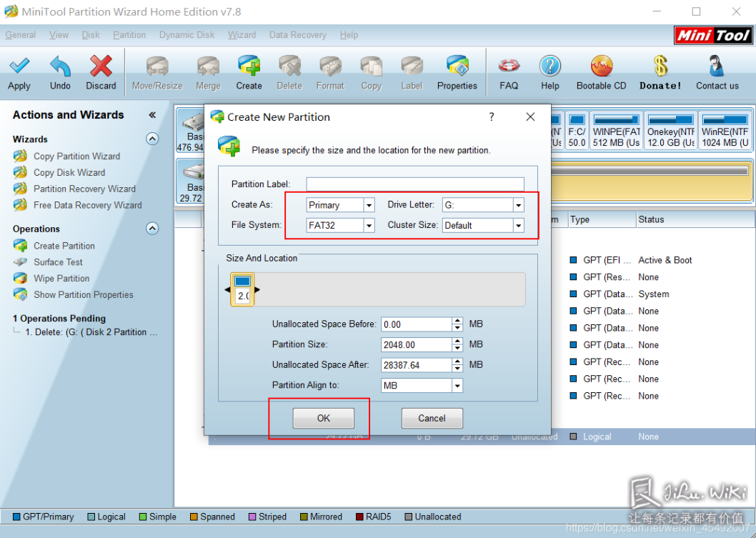Click the Undo arrow icon
Screen dimensions: 756x538
[60, 66]
